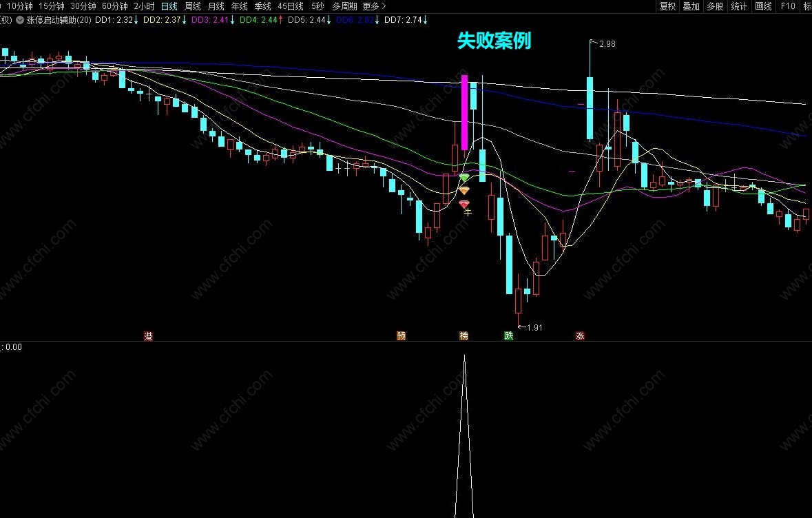This screenshot has width=812, height=518.
Task: Click the DD2: 2.37 indicator value
Action: pos(165,20)
